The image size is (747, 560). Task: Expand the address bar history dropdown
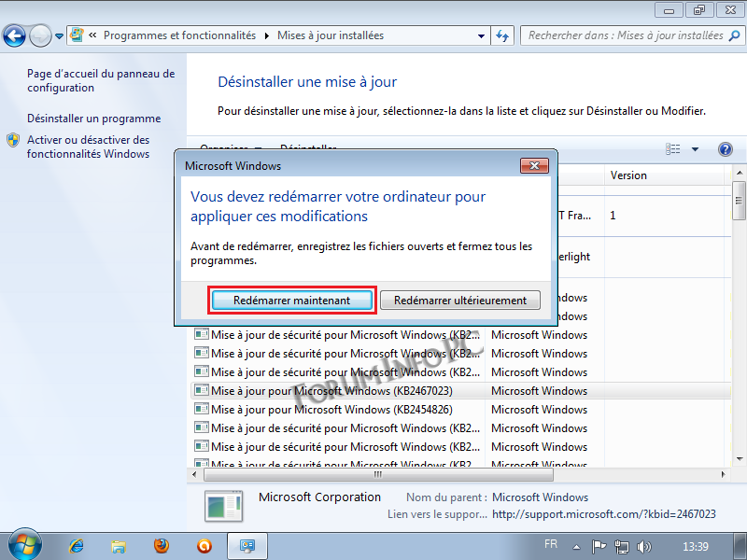tap(481, 36)
